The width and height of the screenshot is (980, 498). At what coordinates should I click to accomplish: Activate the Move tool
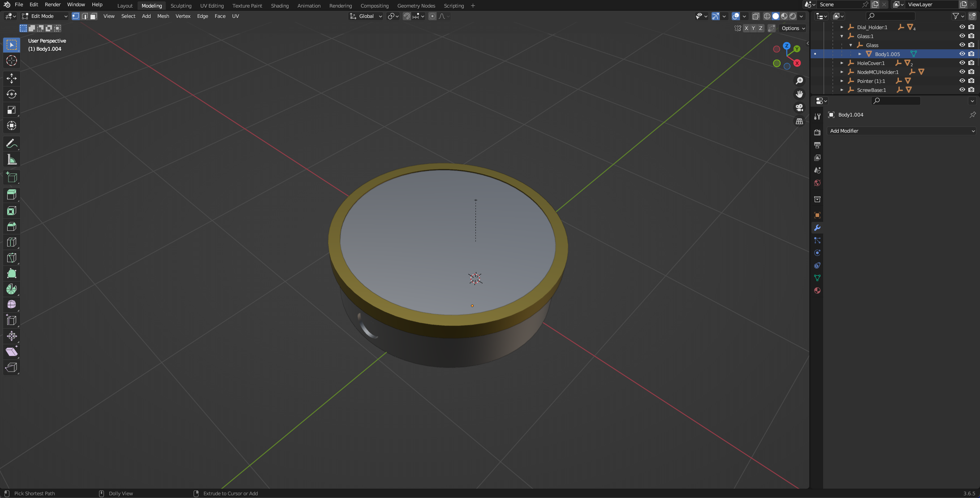[x=12, y=78]
